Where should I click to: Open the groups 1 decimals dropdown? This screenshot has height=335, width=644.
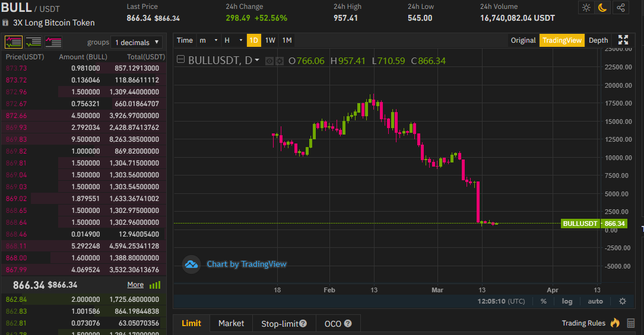(137, 42)
